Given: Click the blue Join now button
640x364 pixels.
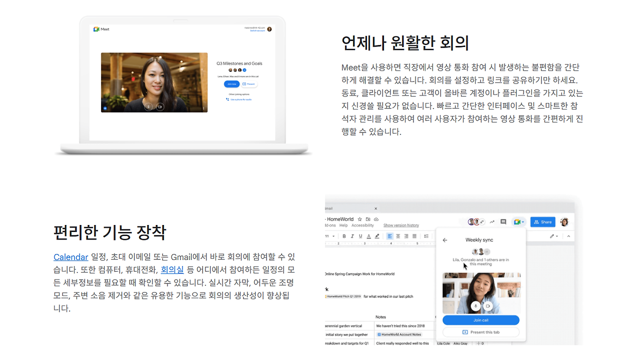Looking at the screenshot, I should pos(231,84).
